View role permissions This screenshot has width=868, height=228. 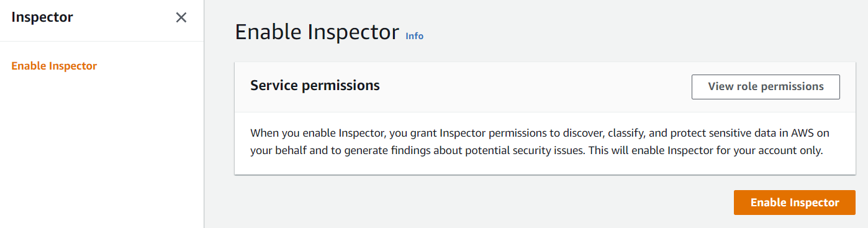[766, 87]
